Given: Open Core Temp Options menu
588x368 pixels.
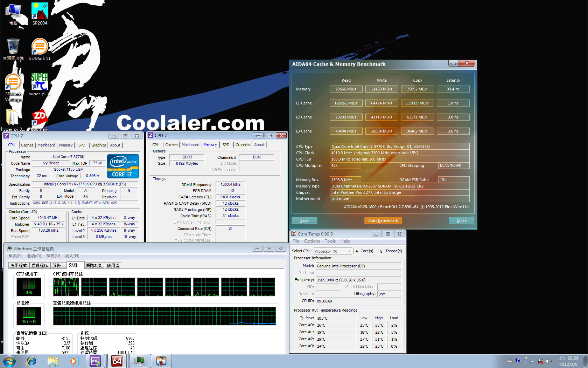Looking at the screenshot, I should pos(312,241).
